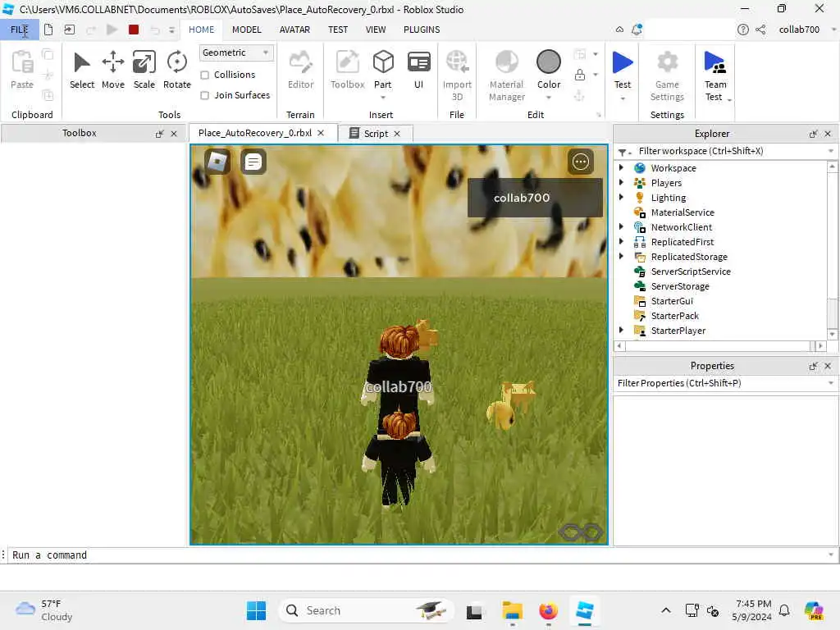Select StarterGui in Explorer
840x630 pixels.
[672, 300]
